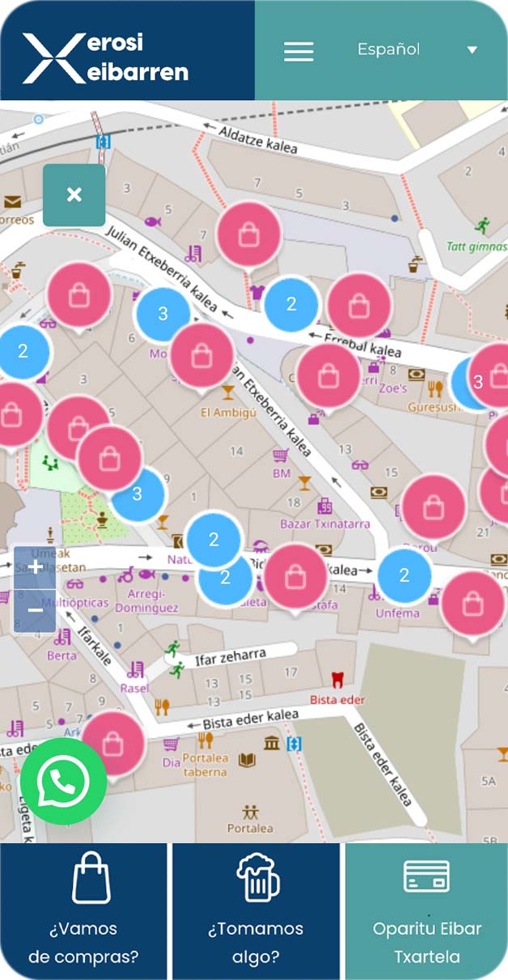Zoom in on the map
The width and height of the screenshot is (508, 980).
click(x=35, y=567)
